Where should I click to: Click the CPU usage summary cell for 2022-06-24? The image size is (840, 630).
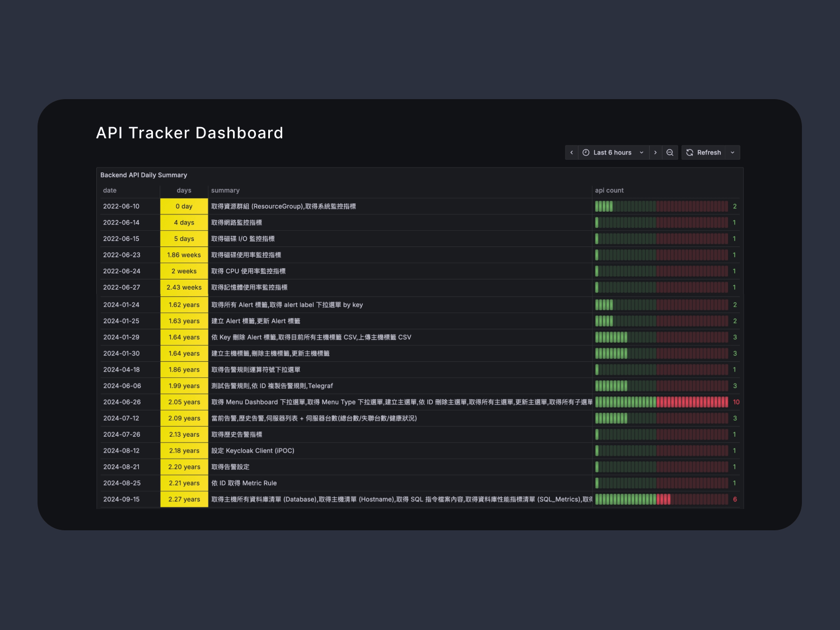tap(248, 272)
